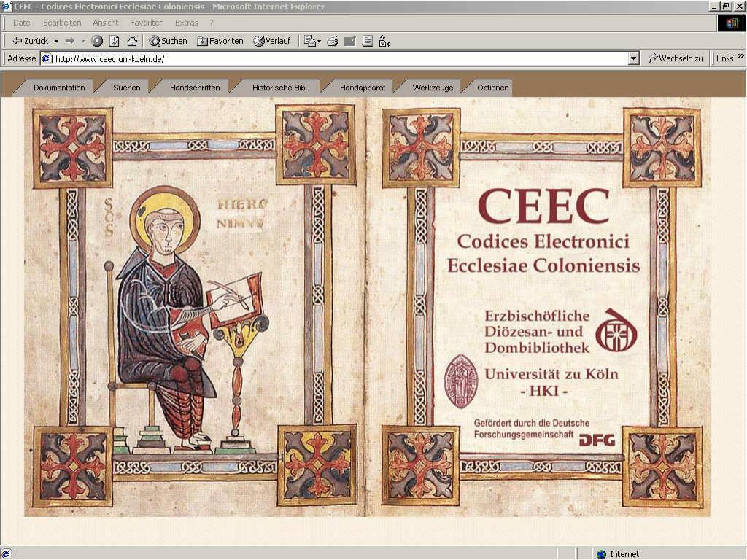Refresh the page with the reload icon
The width and height of the screenshot is (747, 560).
[115, 42]
